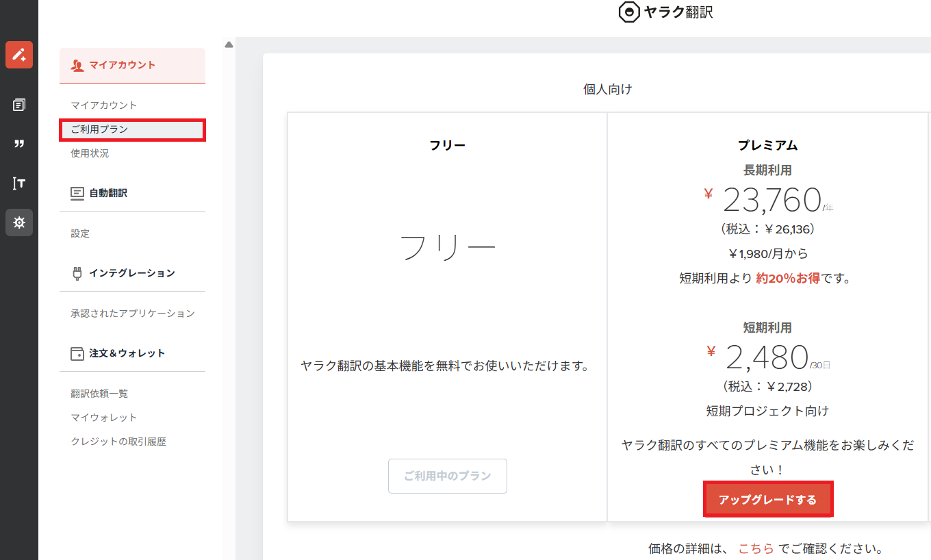Screen dimensions: 931x560
Task: Click the （税込：￥2,728） text
Action: point(767,387)
